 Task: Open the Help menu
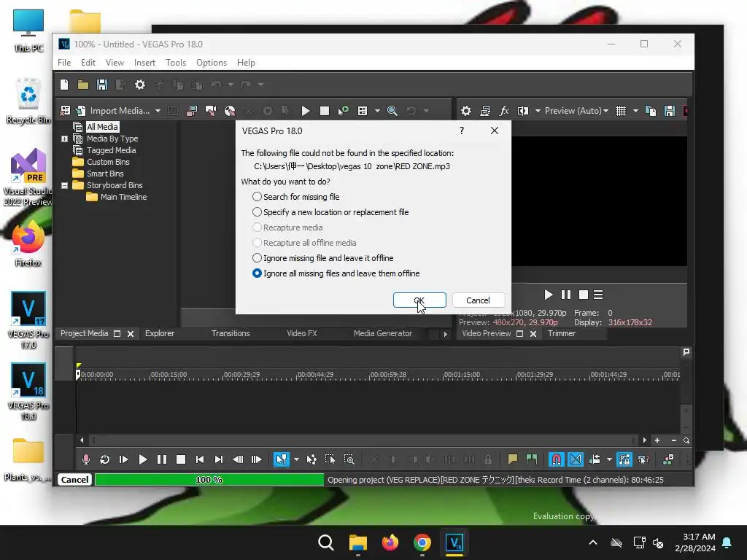(246, 63)
